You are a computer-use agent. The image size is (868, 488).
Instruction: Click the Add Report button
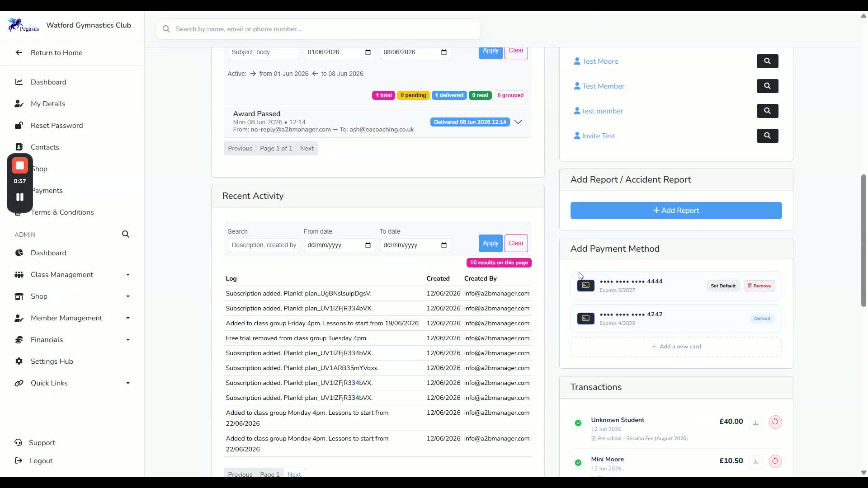pos(676,211)
